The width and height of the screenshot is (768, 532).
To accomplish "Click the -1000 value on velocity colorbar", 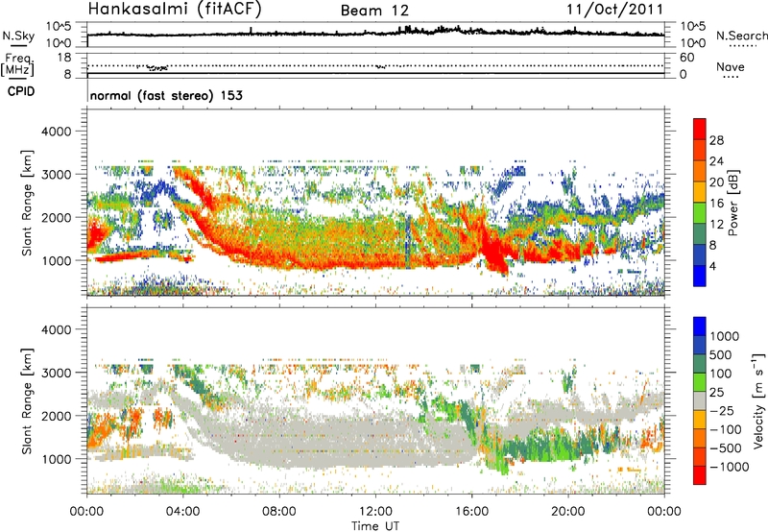I will [730, 467].
